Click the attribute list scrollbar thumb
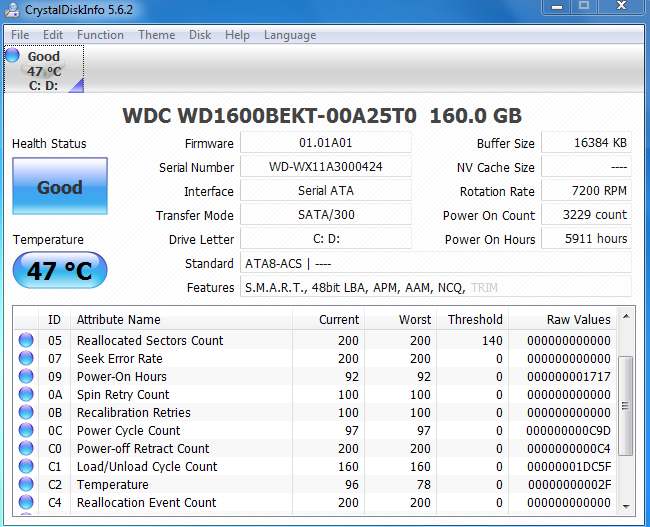Screen dimensions: 650x527 (x=626, y=406)
